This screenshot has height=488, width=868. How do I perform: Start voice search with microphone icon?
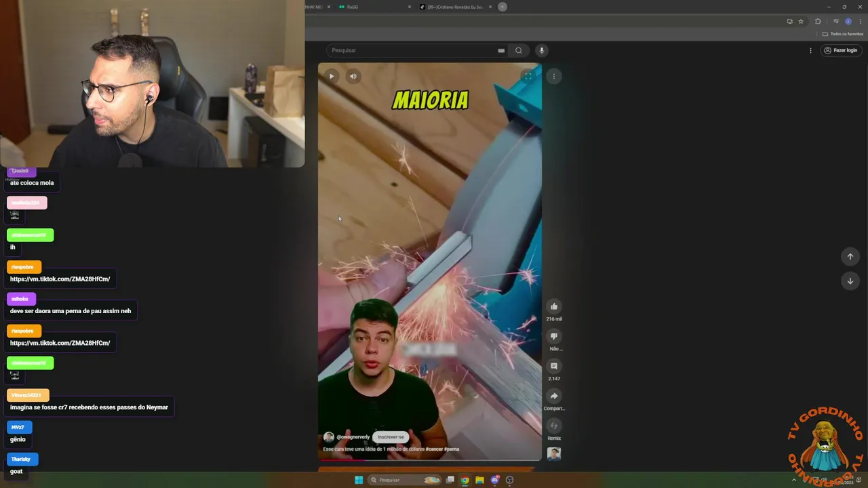(541, 50)
